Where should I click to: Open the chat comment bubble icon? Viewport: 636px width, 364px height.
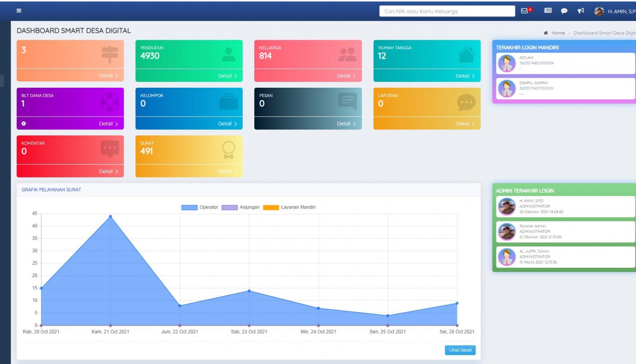(564, 11)
